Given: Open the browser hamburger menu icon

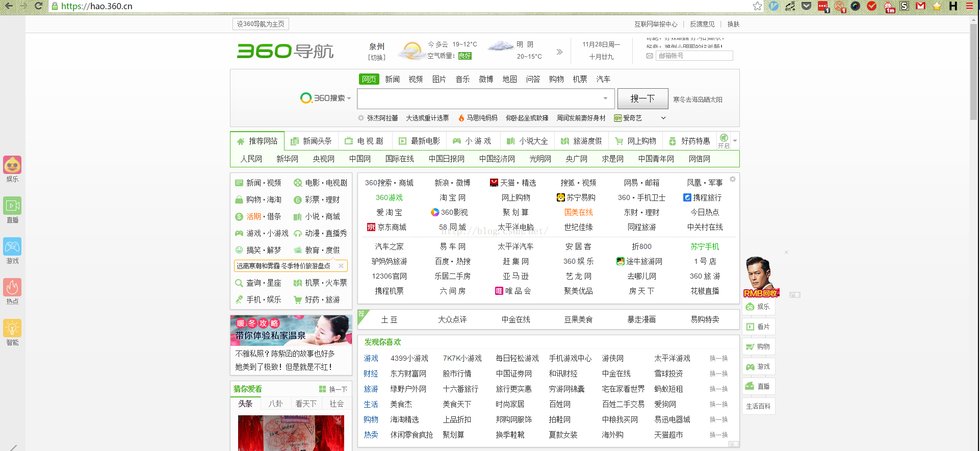Looking at the screenshot, I should point(969,6).
